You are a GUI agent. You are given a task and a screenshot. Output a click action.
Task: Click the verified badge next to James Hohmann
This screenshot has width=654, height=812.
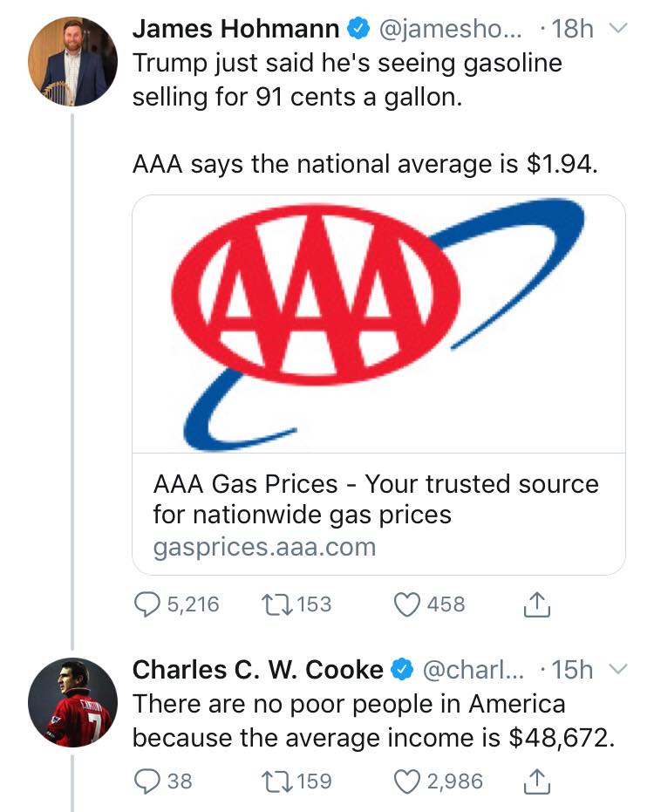coord(357,30)
